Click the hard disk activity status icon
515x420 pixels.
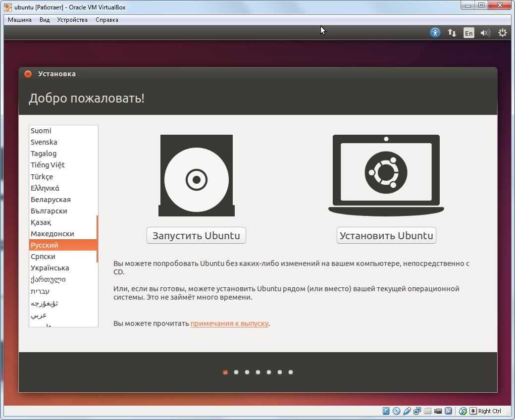point(386,411)
